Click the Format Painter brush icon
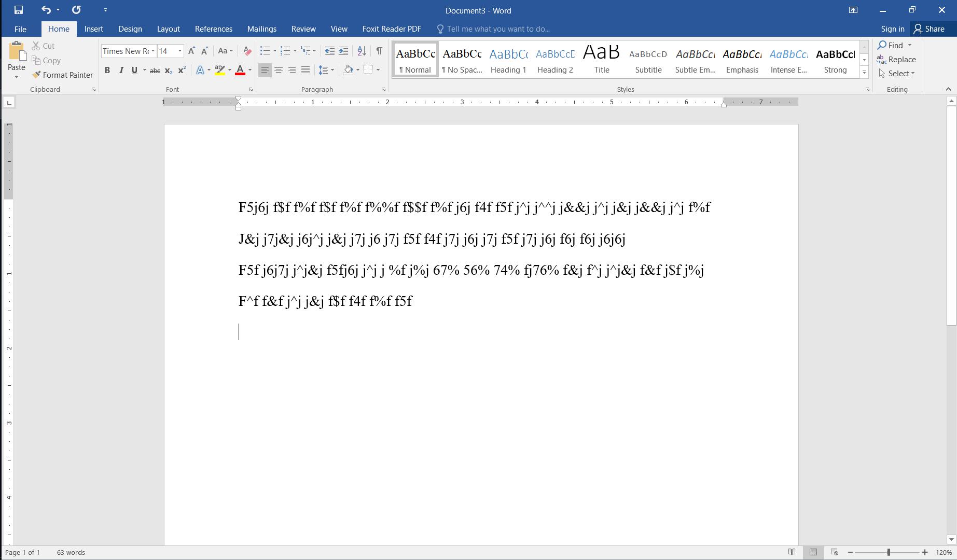The height and width of the screenshot is (560, 957). tap(36, 75)
